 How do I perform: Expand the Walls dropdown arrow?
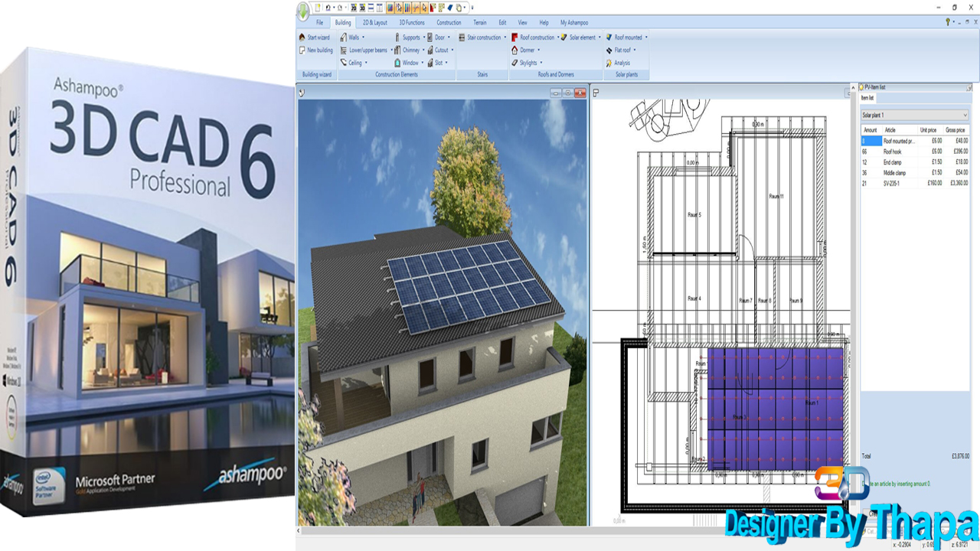[x=363, y=37]
